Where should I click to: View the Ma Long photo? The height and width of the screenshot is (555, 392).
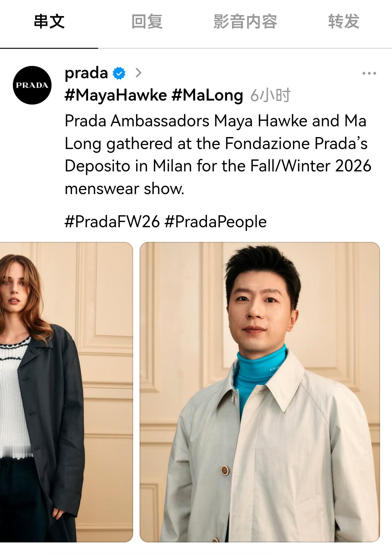(260, 392)
